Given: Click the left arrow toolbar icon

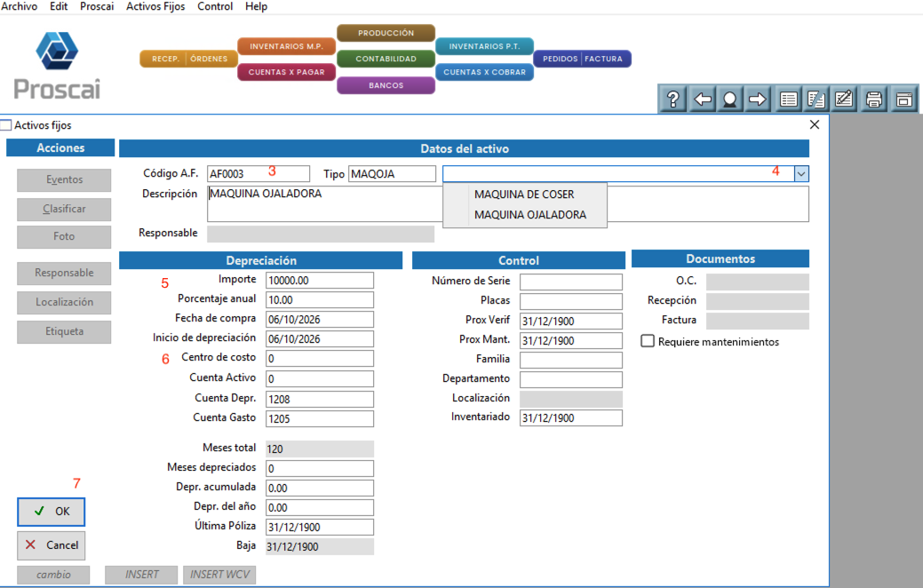Looking at the screenshot, I should pos(703,99).
